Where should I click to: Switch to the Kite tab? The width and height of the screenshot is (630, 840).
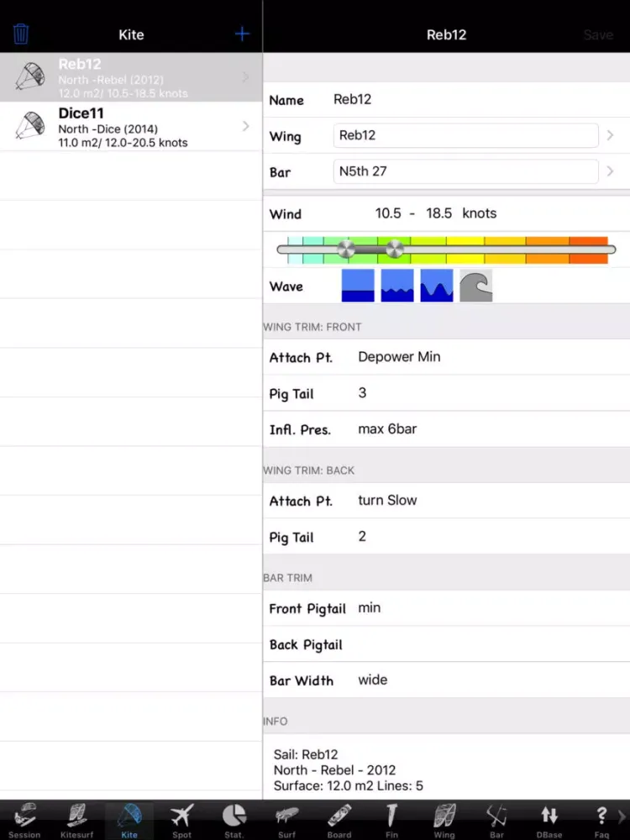pyautogui.click(x=129, y=820)
